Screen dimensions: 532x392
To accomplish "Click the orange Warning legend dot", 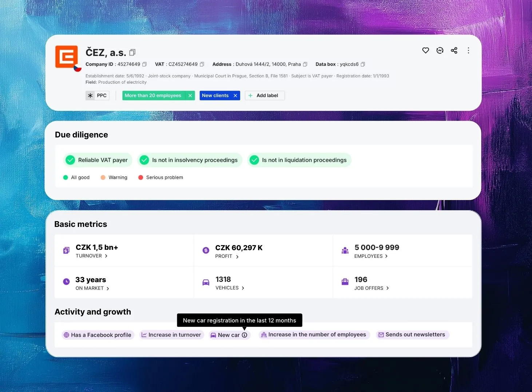I will click(103, 177).
